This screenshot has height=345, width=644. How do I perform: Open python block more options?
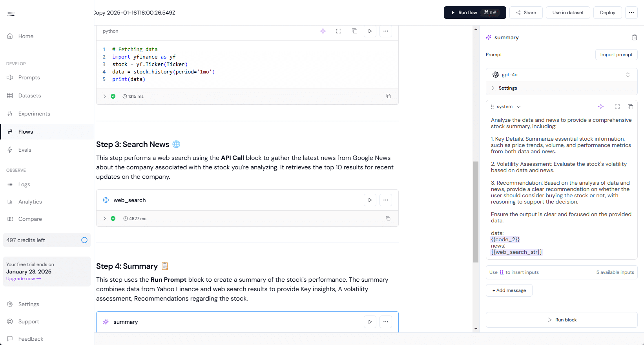click(x=386, y=31)
